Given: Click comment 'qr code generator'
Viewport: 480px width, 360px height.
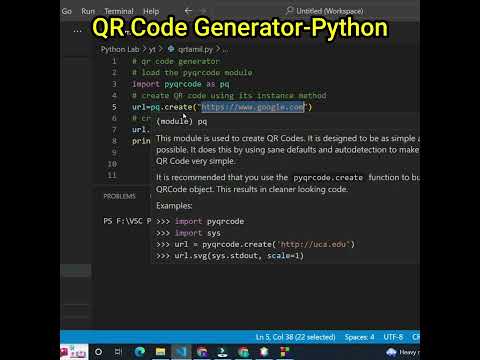Looking at the screenshot, I should pyautogui.click(x=176, y=61).
